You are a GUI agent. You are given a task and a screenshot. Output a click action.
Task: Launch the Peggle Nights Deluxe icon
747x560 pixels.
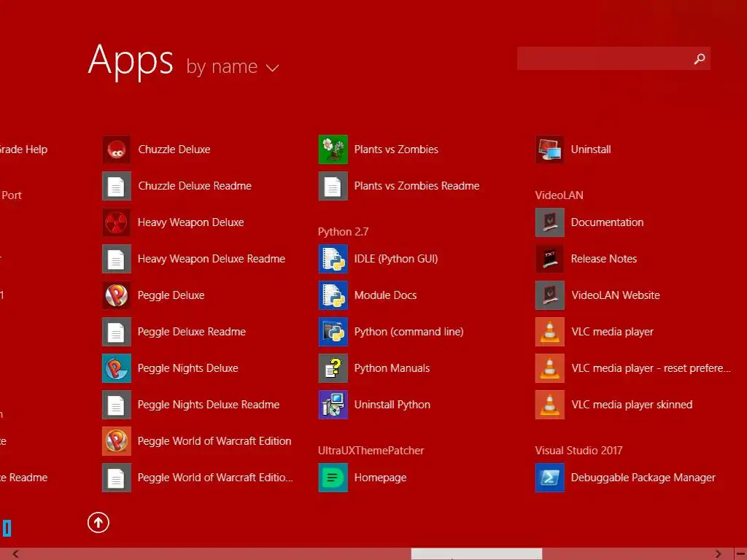116,368
